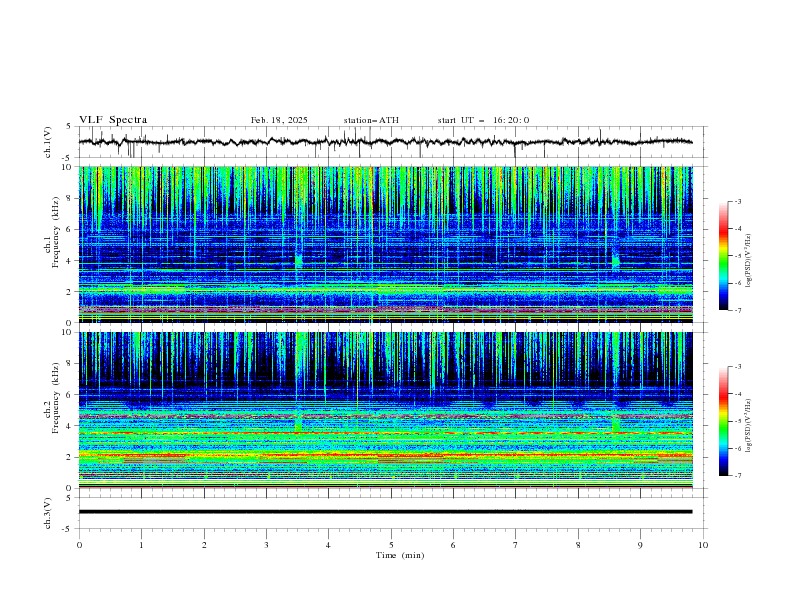The height and width of the screenshot is (612, 792).
Task: Select the date text "Feb. 18, 2025"
Action: (x=279, y=120)
